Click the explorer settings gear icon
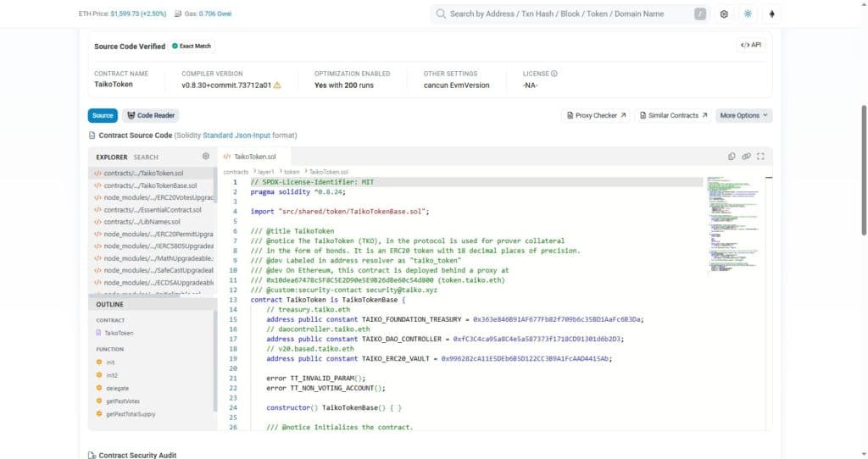This screenshot has height=459, width=868. click(x=206, y=157)
